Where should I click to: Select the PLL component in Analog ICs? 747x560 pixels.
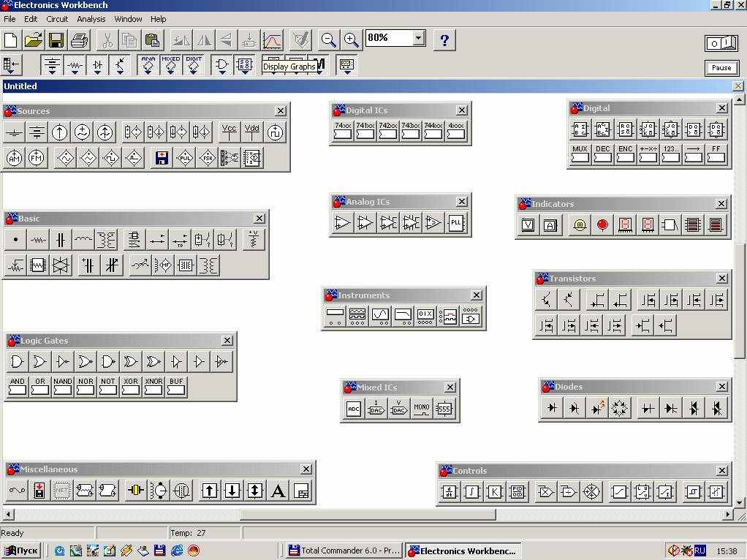click(x=456, y=222)
